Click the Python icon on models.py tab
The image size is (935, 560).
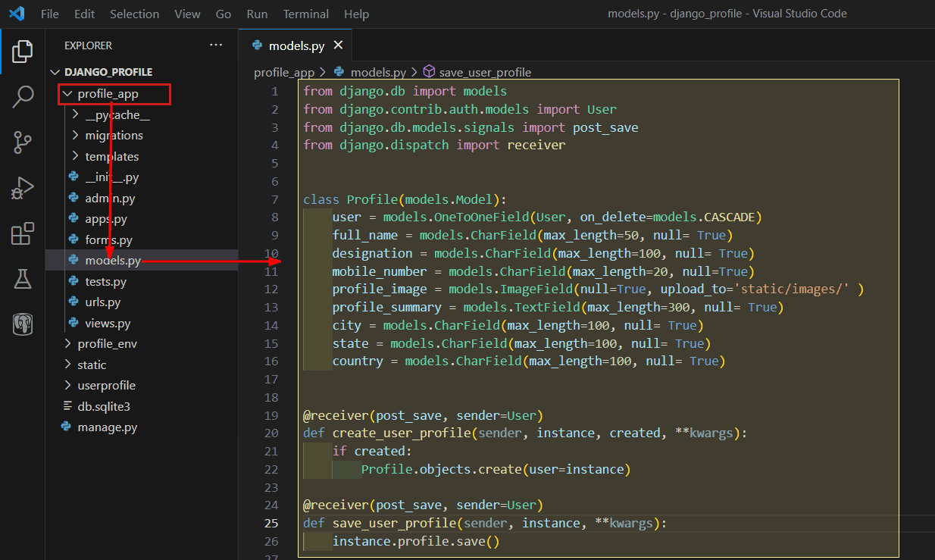[x=258, y=45]
